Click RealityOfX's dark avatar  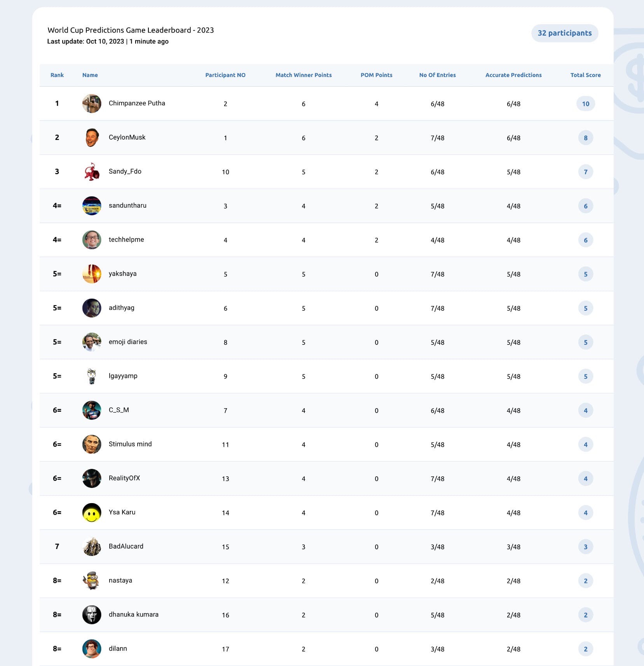point(92,478)
